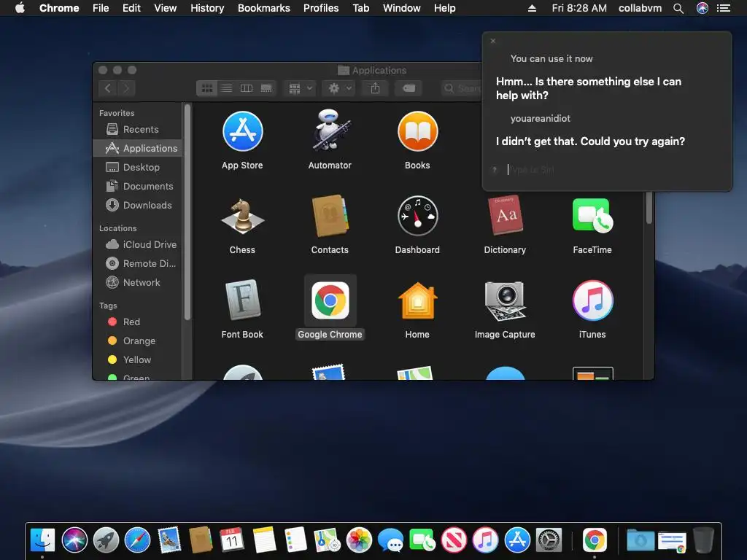747x560 pixels.
Task: Open Calendar icon in the Dock
Action: tap(232, 540)
